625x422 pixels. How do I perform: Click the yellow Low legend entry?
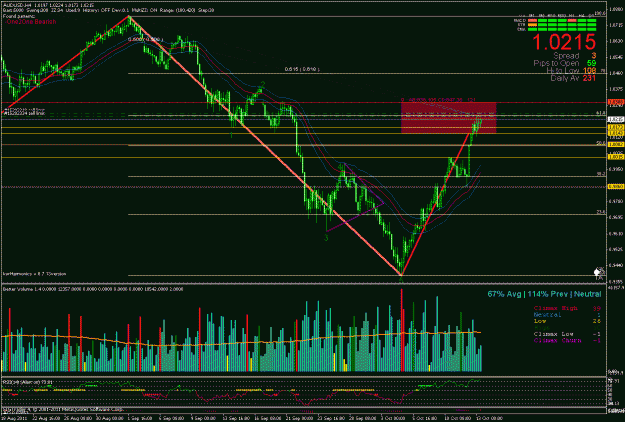coord(540,321)
